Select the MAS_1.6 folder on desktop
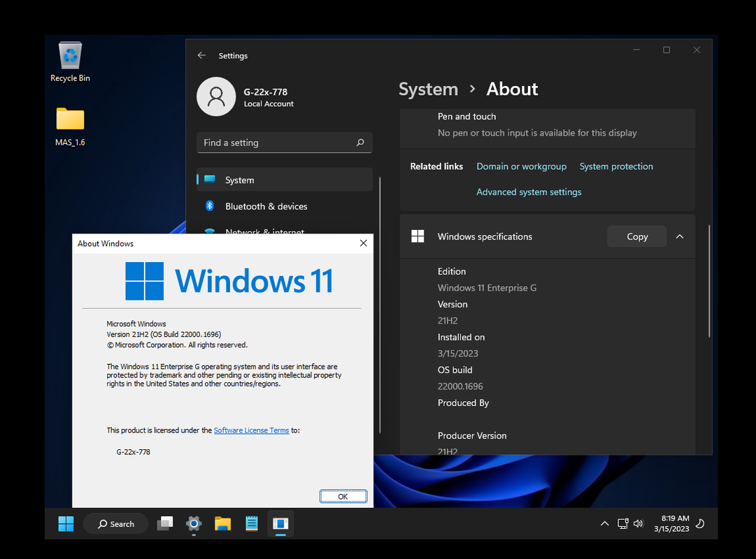Image resolution: width=756 pixels, height=559 pixels. (x=71, y=126)
